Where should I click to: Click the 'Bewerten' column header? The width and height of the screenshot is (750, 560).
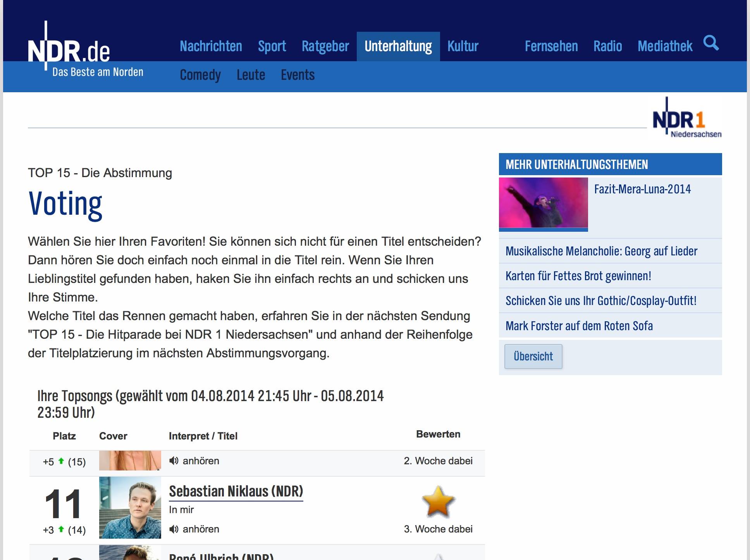[x=438, y=434]
